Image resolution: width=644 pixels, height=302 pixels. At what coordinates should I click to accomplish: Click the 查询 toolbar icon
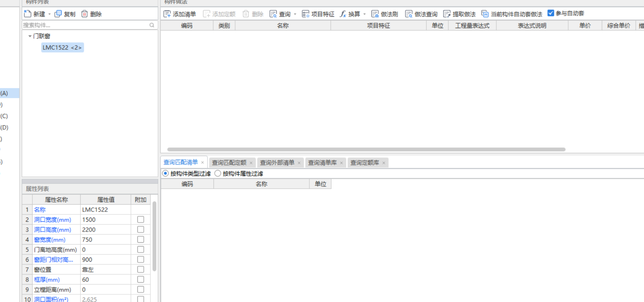tap(273, 14)
